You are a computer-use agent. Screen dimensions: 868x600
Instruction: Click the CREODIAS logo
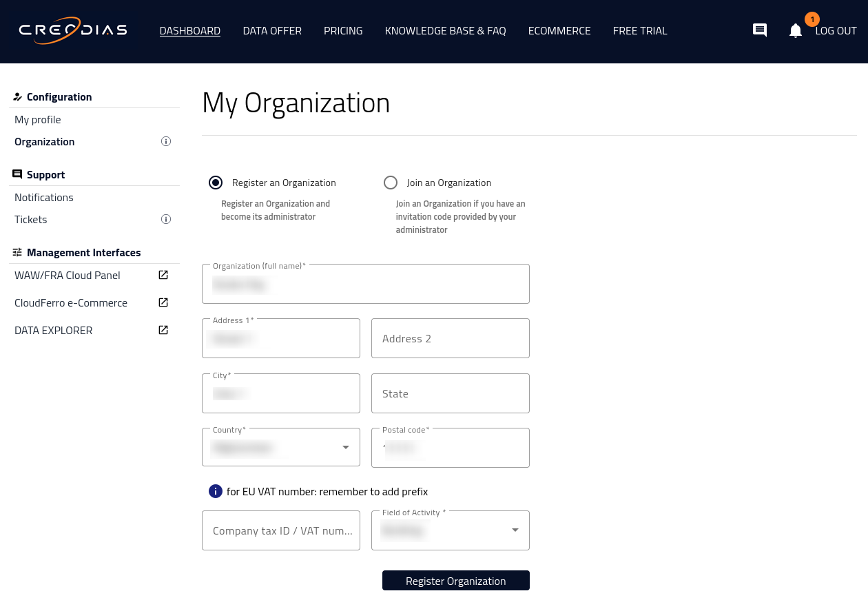click(x=72, y=30)
